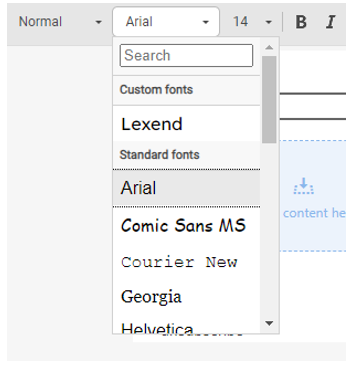
Task: Focus the font Search field
Action: click(186, 55)
